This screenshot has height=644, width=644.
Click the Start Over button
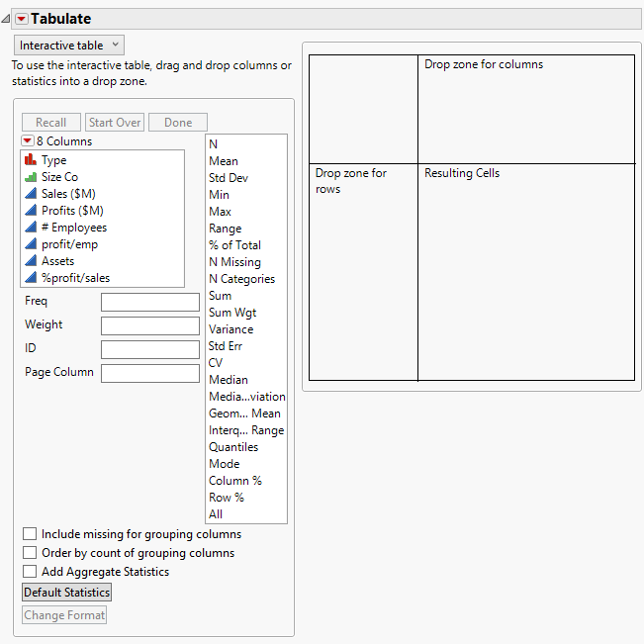click(x=115, y=123)
